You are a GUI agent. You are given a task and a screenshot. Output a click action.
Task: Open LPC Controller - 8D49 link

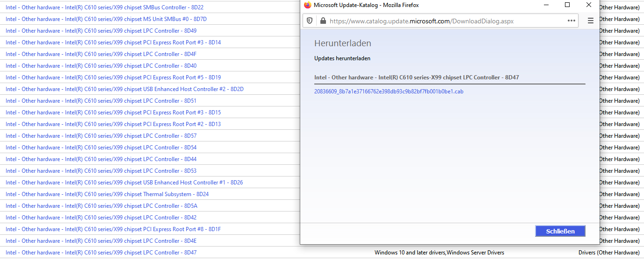pos(101,31)
